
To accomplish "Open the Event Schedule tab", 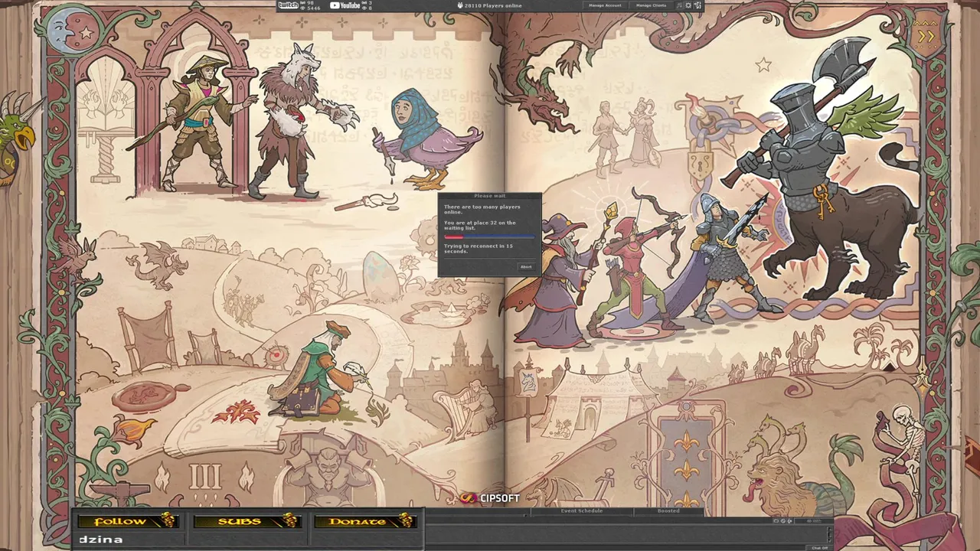I will click(x=582, y=510).
